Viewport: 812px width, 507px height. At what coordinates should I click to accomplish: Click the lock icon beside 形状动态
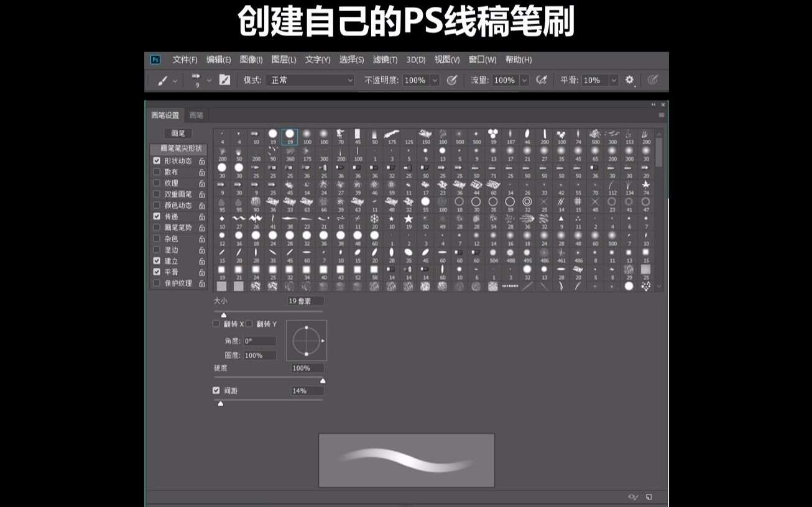[202, 161]
